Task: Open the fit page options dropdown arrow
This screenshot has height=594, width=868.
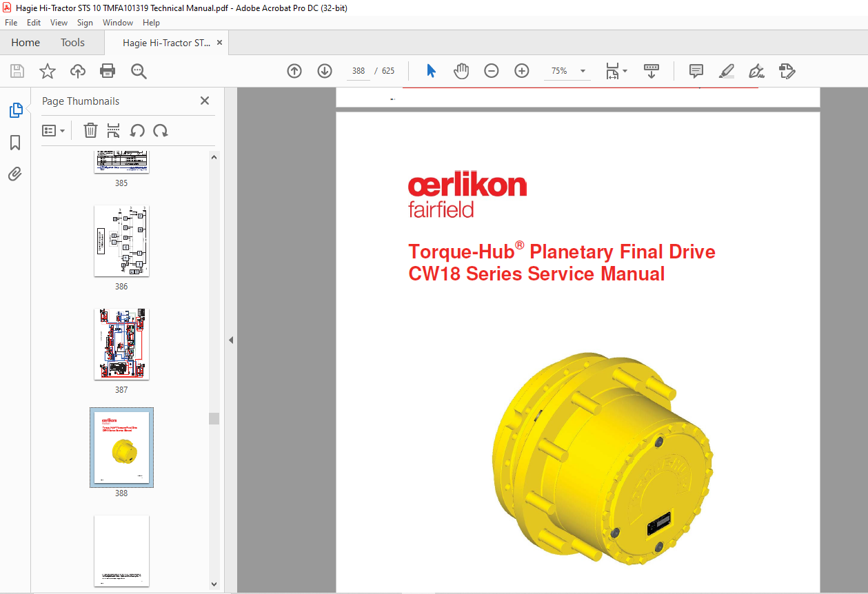Action: (625, 71)
